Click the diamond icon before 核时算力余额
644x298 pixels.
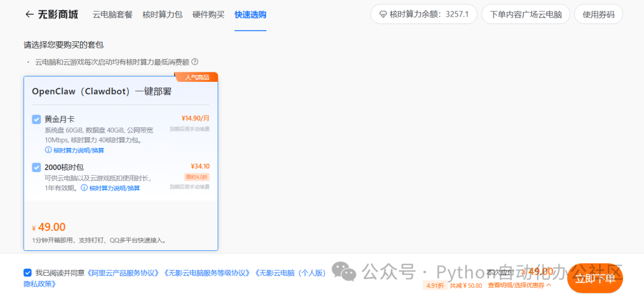pyautogui.click(x=382, y=14)
